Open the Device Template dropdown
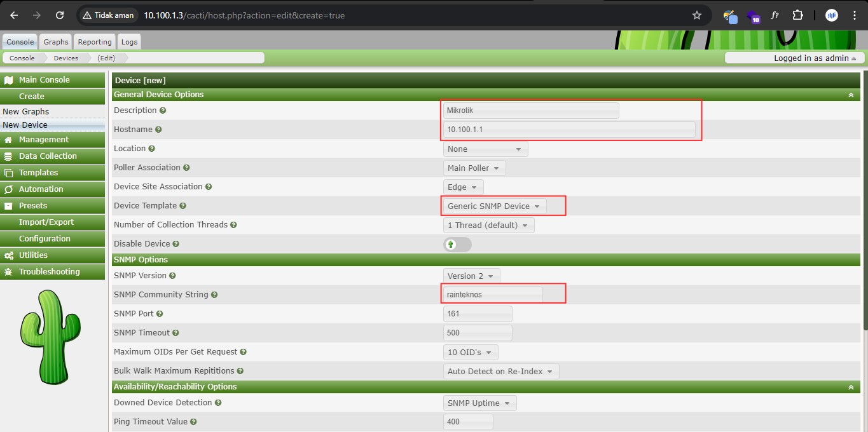Image resolution: width=868 pixels, height=432 pixels. pos(493,206)
